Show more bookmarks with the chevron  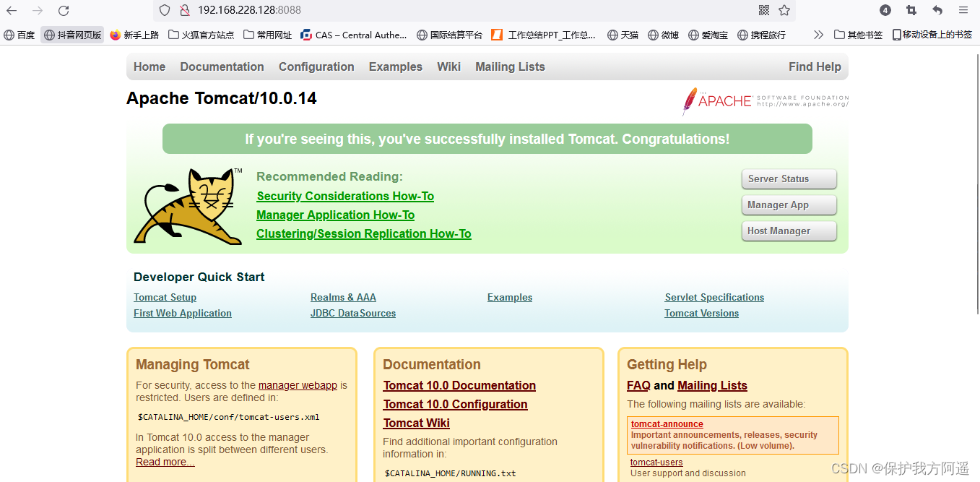818,35
